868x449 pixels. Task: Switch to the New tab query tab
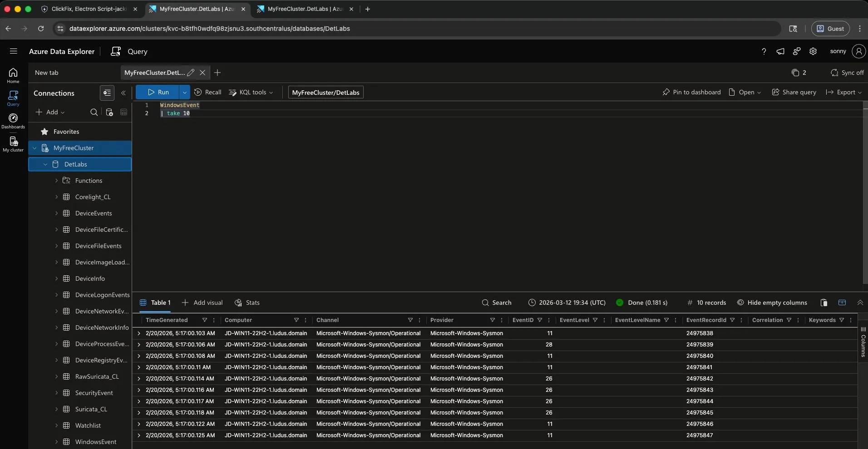tap(47, 73)
